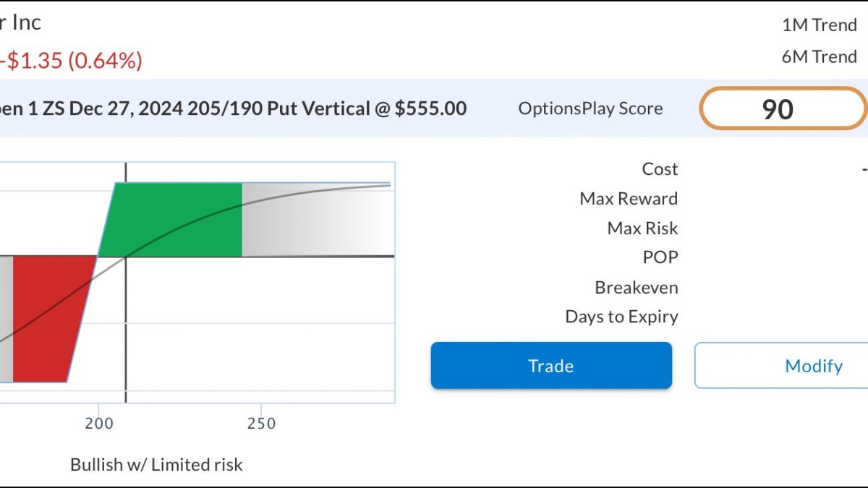The image size is (868, 488).
Task: Click the Put Vertical strategy description text
Action: 233,109
